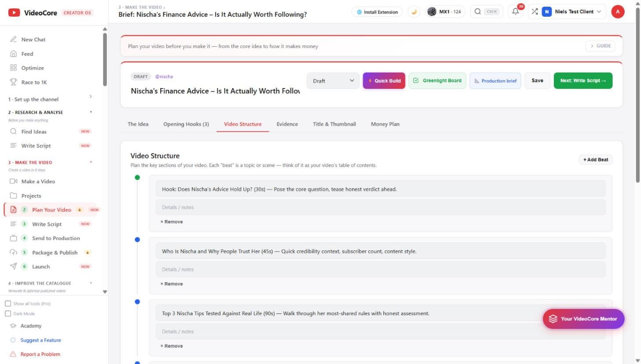Select the Optimize grid icon

pyautogui.click(x=13, y=68)
